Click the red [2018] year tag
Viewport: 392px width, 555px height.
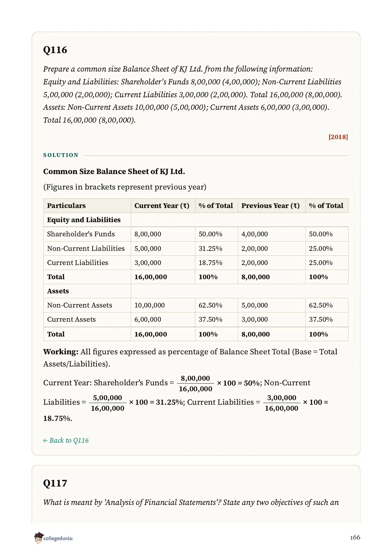[338, 137]
